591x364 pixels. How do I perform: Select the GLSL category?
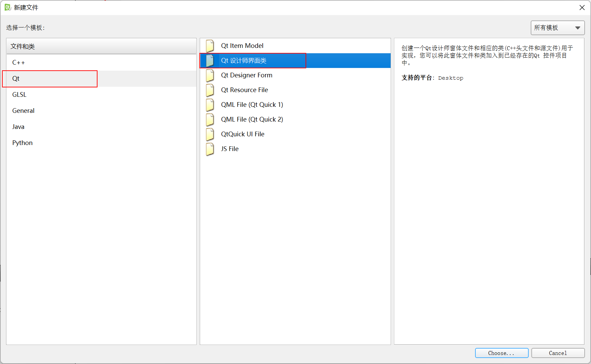[x=101, y=95]
